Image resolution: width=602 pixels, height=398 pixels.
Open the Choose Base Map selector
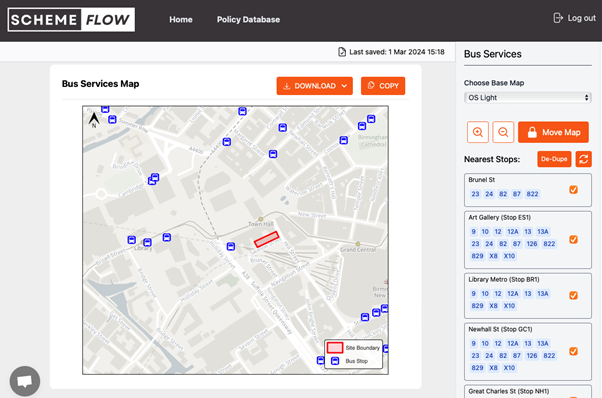pos(528,97)
